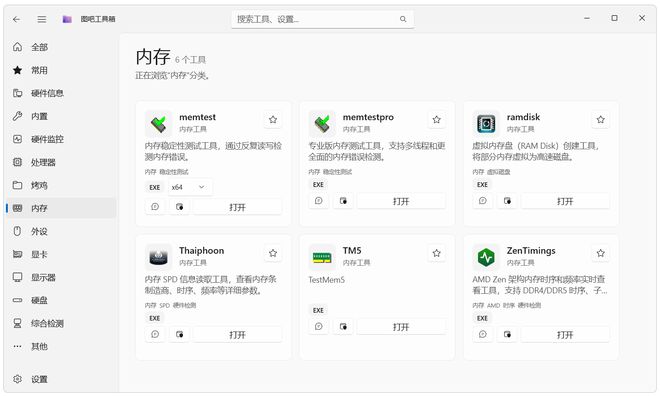This screenshot has width=660, height=396.
Task: Click the TestMem5 description text
Action: click(x=327, y=280)
